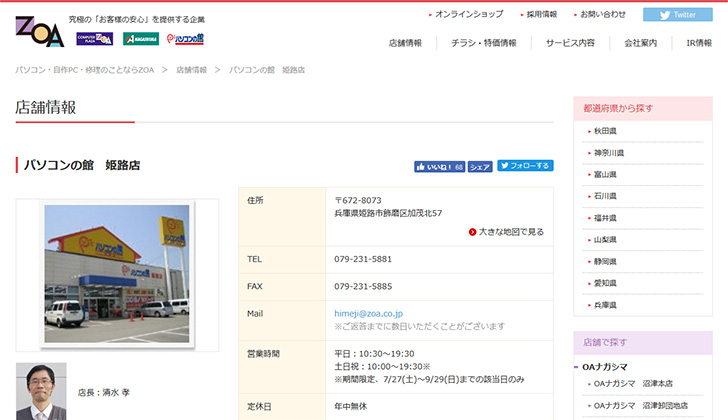This screenshot has width=728, height=420.
Task: Click the 店舗で探す sidebar heading
Action: [x=605, y=342]
